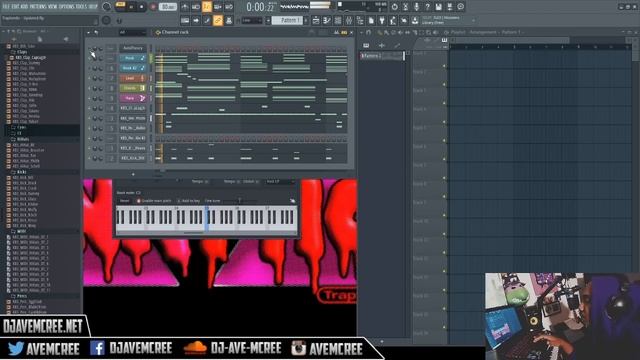Click the tempo display showing 80

[x=168, y=7]
